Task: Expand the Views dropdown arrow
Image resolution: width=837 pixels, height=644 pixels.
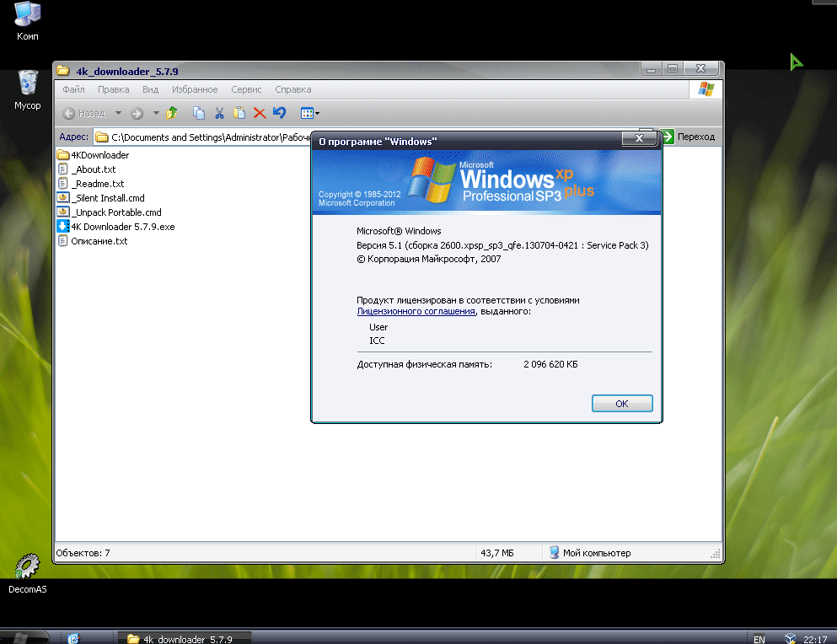Action: pyautogui.click(x=318, y=114)
